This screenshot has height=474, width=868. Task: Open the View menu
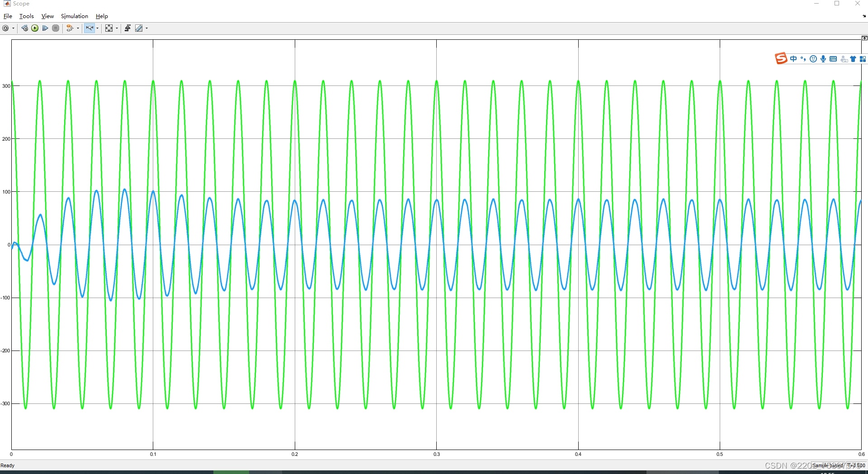point(47,16)
